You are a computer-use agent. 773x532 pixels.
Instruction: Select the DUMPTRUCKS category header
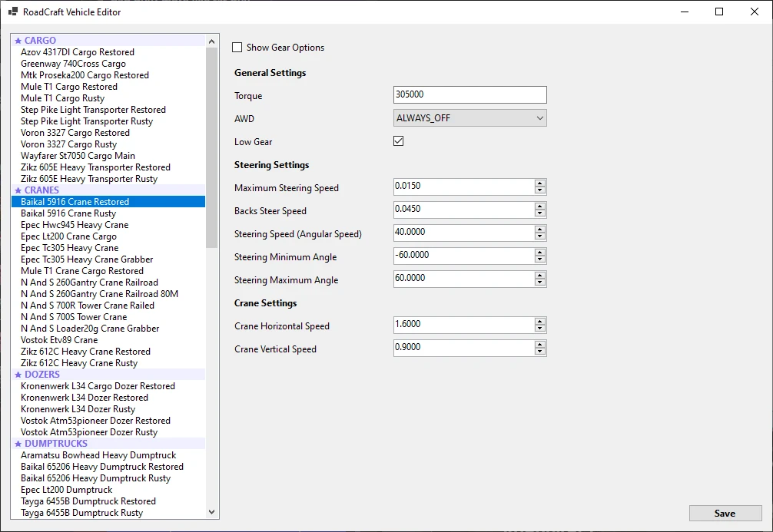[x=108, y=444]
